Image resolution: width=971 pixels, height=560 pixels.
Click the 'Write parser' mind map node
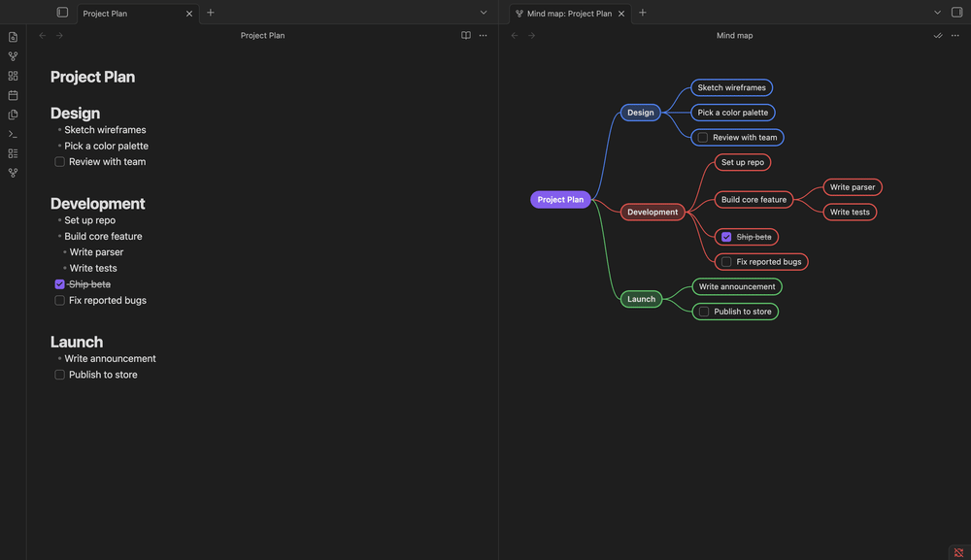tap(853, 187)
